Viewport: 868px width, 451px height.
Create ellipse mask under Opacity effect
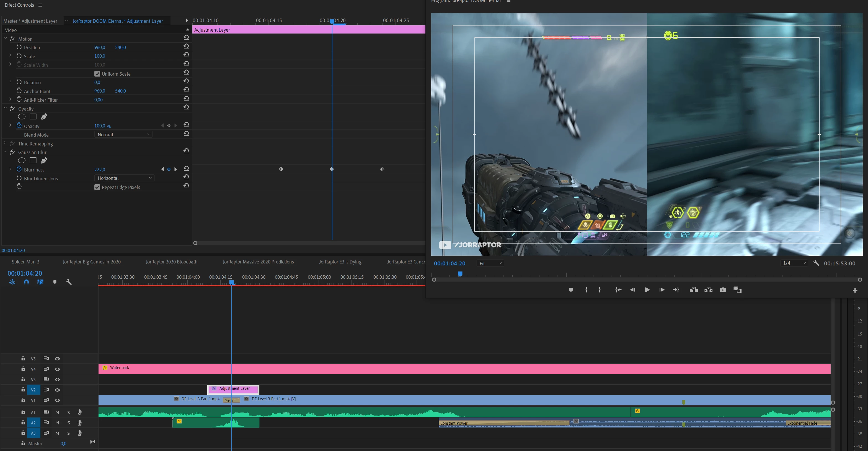(22, 117)
